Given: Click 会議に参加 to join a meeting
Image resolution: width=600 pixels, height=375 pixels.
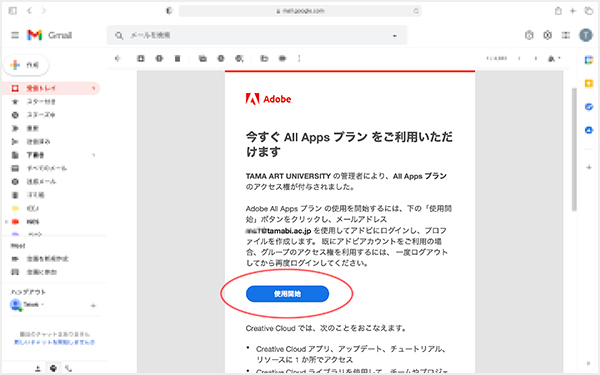Looking at the screenshot, I should (41, 272).
